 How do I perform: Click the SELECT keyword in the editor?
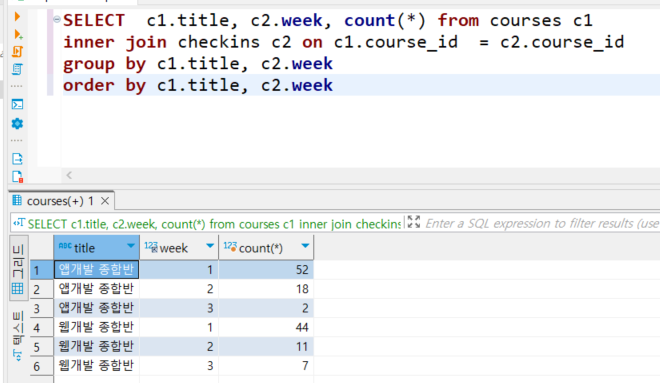pos(94,20)
